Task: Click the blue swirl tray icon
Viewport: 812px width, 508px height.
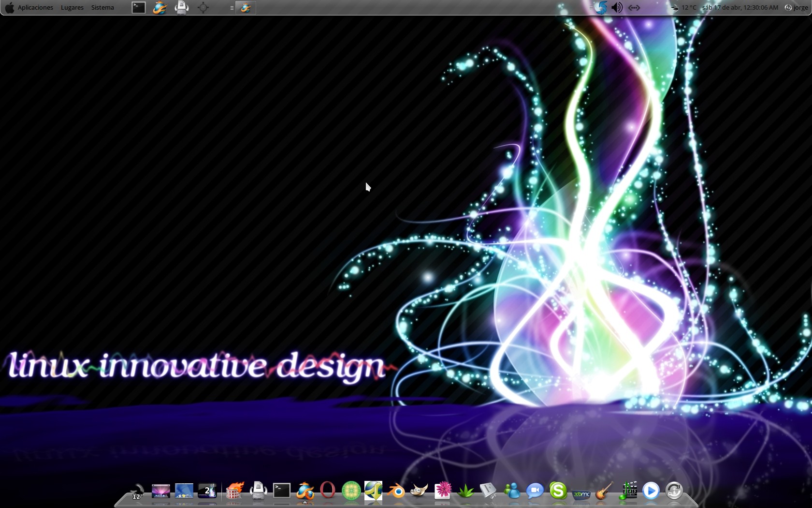Action: pyautogui.click(x=601, y=7)
